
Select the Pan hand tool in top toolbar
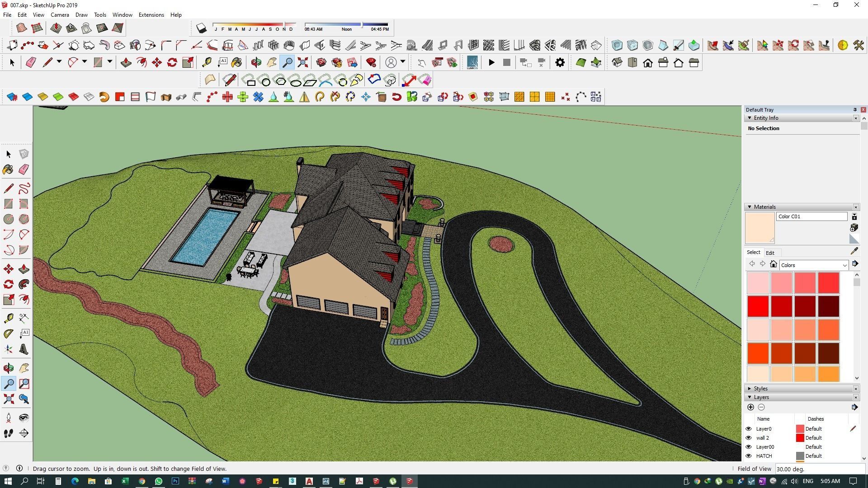coord(272,62)
